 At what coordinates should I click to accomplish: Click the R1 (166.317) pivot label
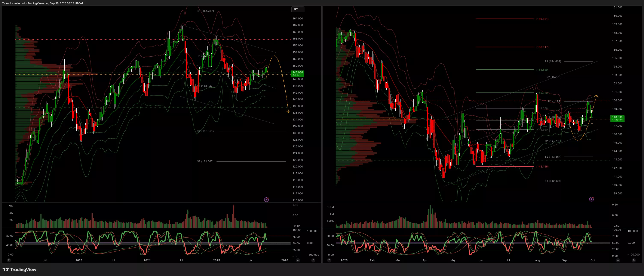pyautogui.click(x=205, y=11)
